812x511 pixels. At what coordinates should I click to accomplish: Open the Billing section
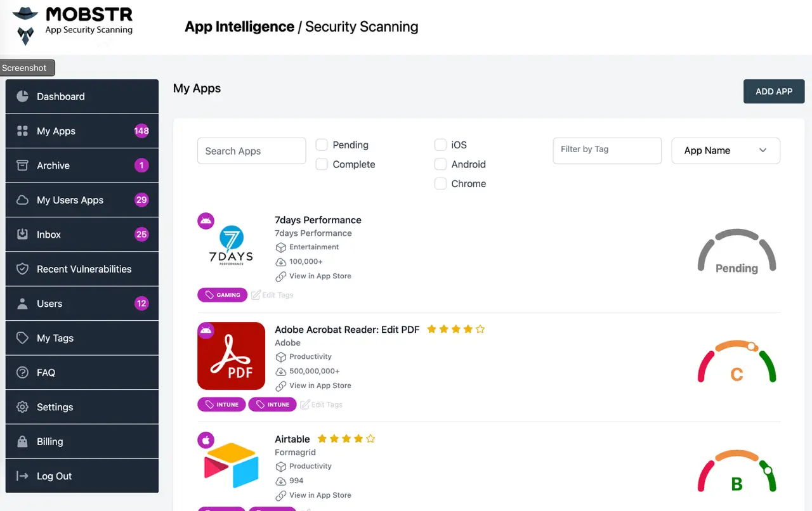[x=50, y=441]
